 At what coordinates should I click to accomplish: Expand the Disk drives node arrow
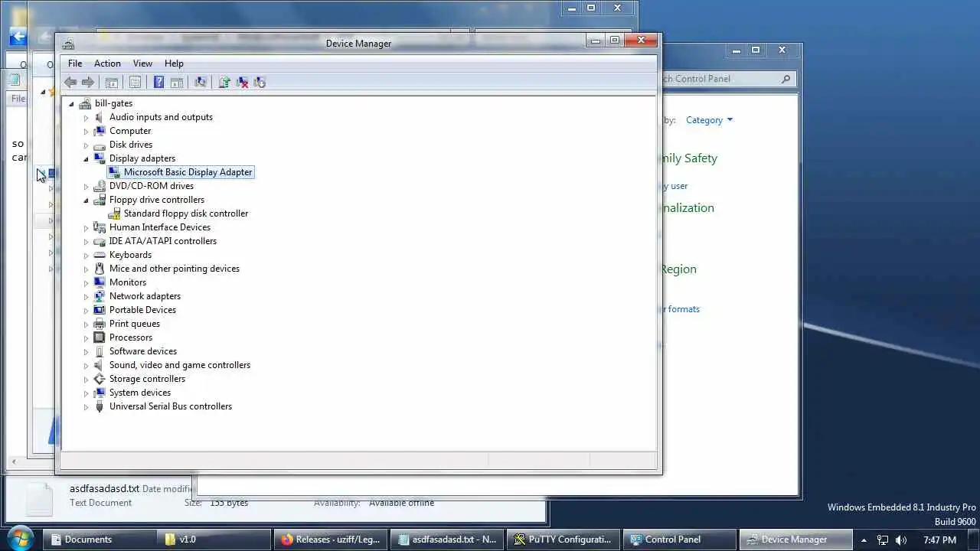(87, 145)
